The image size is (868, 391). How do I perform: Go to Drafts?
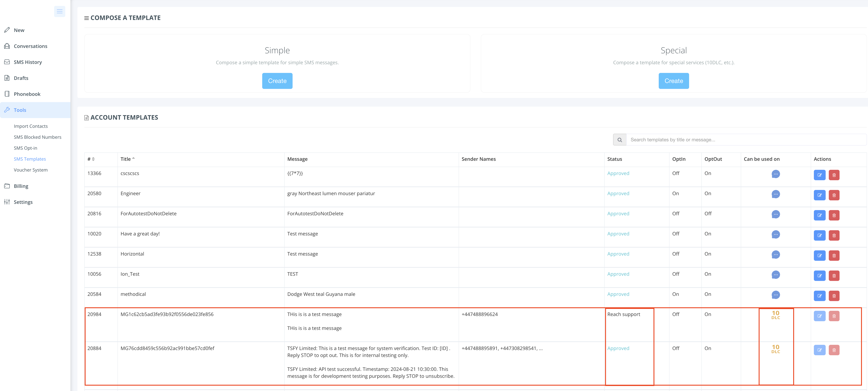coord(21,78)
